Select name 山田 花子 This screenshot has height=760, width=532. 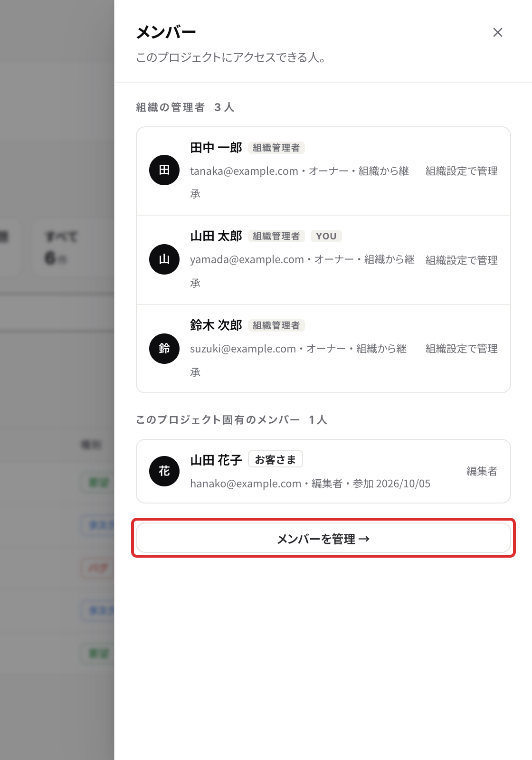[x=216, y=460]
